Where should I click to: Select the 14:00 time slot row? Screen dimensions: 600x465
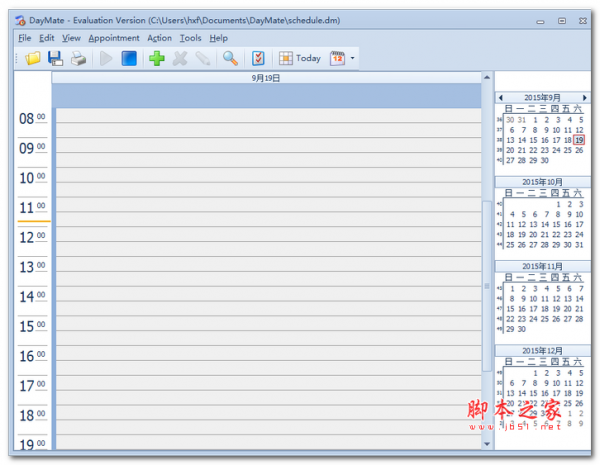click(x=269, y=294)
